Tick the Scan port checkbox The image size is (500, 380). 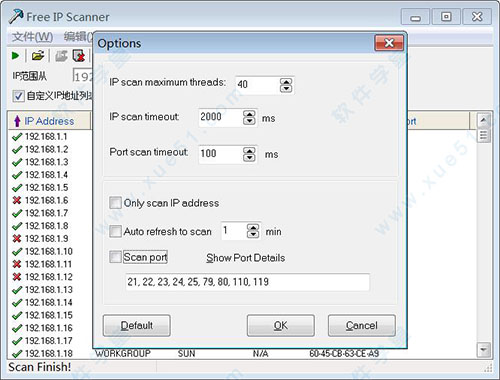point(115,257)
